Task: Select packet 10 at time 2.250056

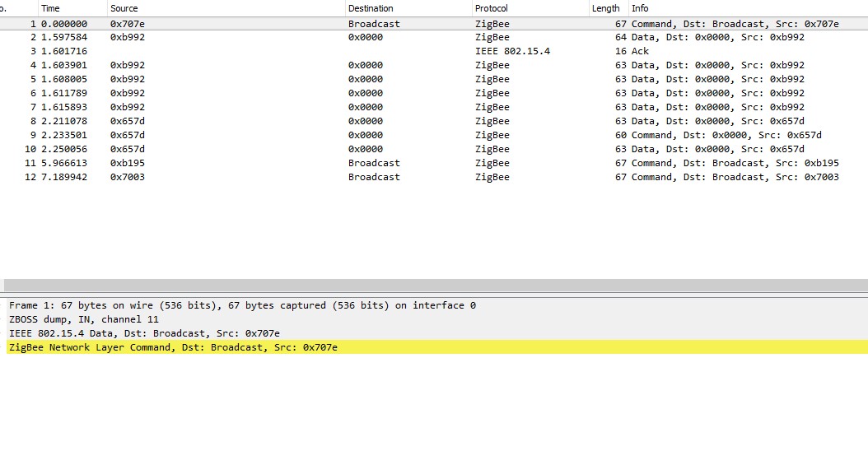Action: [x=434, y=149]
